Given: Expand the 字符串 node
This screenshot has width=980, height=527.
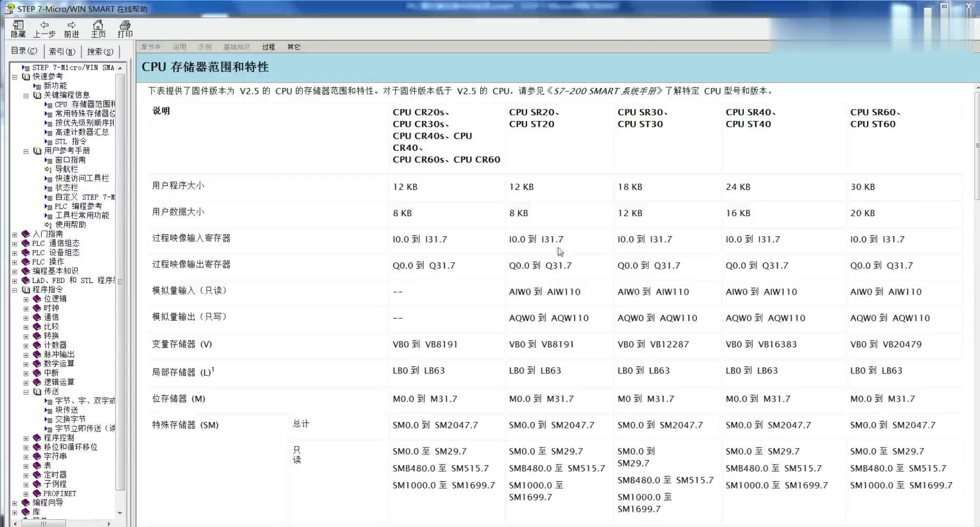Looking at the screenshot, I should [26, 457].
